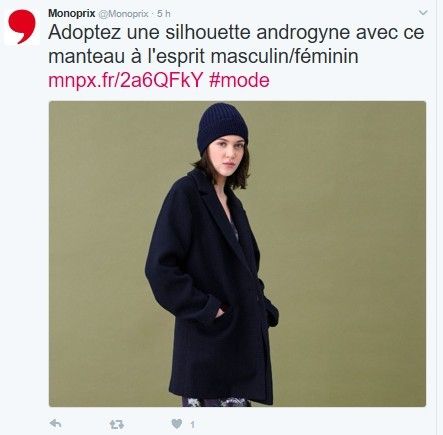Click the dark navy coat in the photo
The width and height of the screenshot is (443, 435).
click(x=210, y=287)
